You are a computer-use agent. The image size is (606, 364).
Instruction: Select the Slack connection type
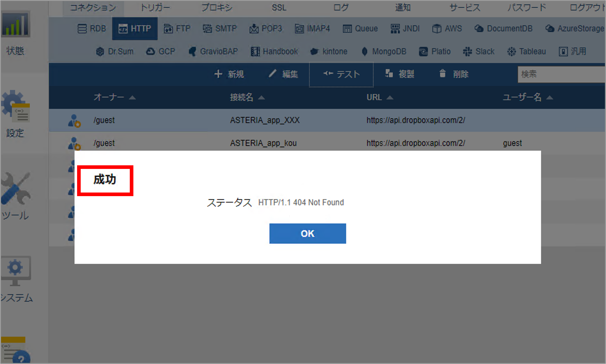(x=479, y=52)
